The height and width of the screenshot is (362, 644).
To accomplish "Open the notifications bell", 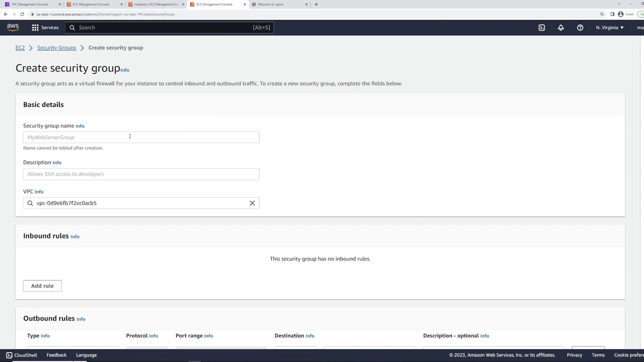I will (x=561, y=27).
